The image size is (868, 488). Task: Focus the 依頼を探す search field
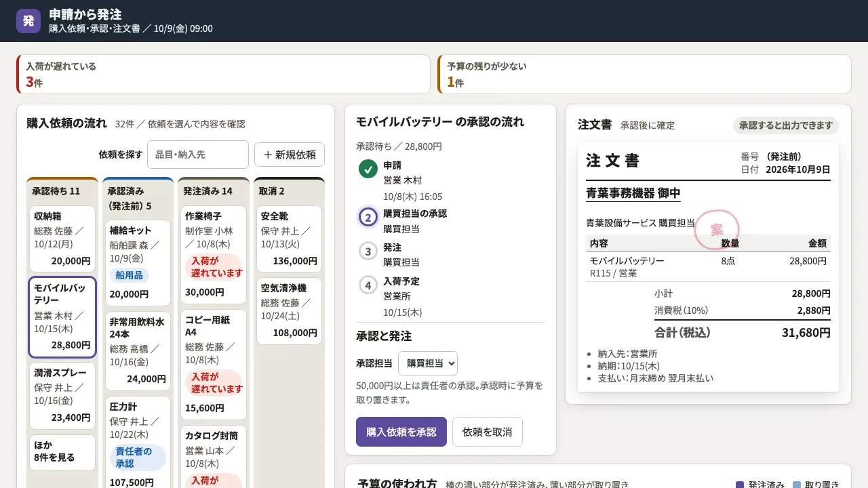click(198, 155)
